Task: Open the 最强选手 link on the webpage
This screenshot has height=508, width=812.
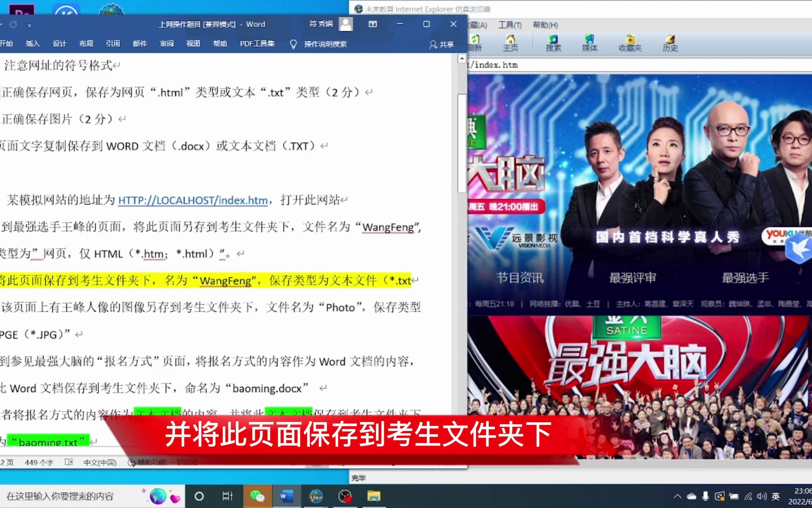Action: pos(745,278)
